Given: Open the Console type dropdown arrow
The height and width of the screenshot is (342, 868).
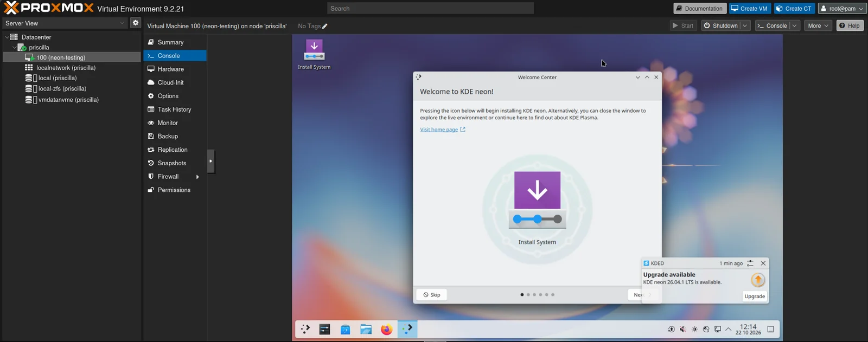Looking at the screenshot, I should tap(795, 26).
